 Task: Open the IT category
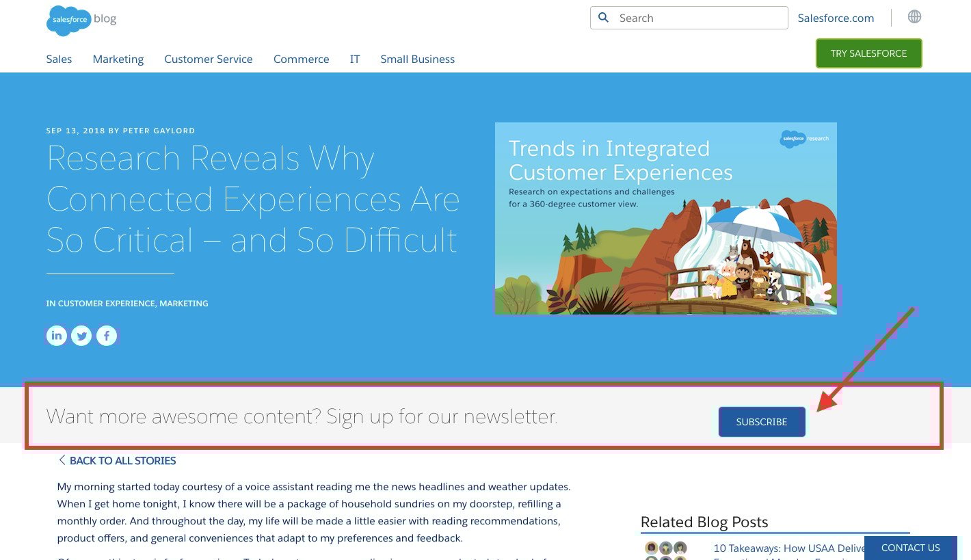click(x=355, y=59)
